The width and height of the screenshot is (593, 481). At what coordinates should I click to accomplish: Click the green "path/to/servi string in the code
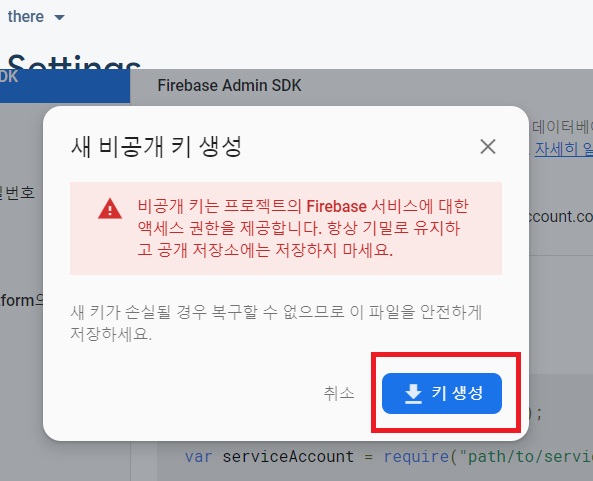[526, 456]
